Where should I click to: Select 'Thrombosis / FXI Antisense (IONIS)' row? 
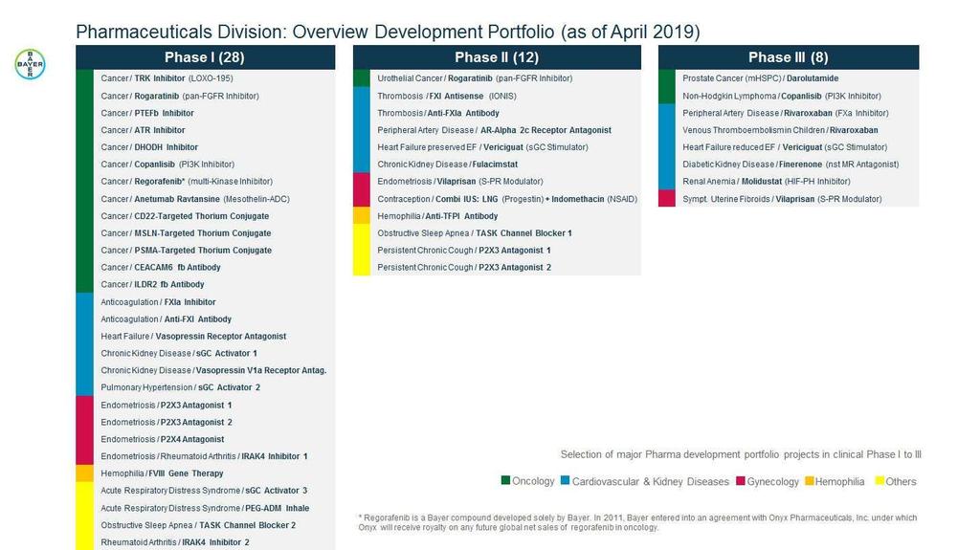pos(497,96)
